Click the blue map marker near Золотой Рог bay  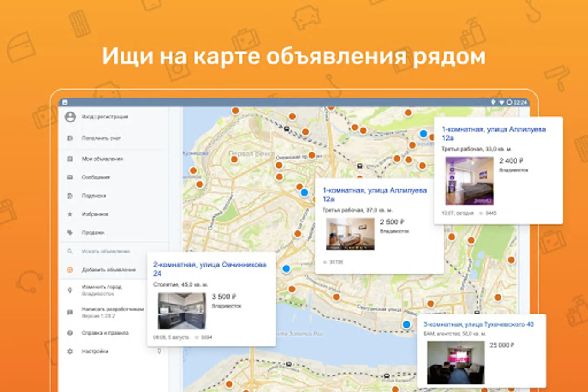(x=407, y=324)
